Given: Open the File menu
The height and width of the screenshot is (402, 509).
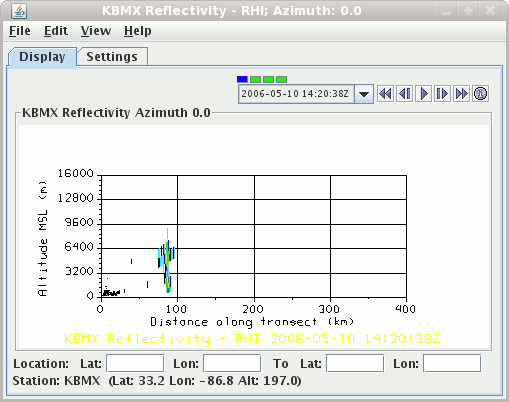Looking at the screenshot, I should 20,31.
